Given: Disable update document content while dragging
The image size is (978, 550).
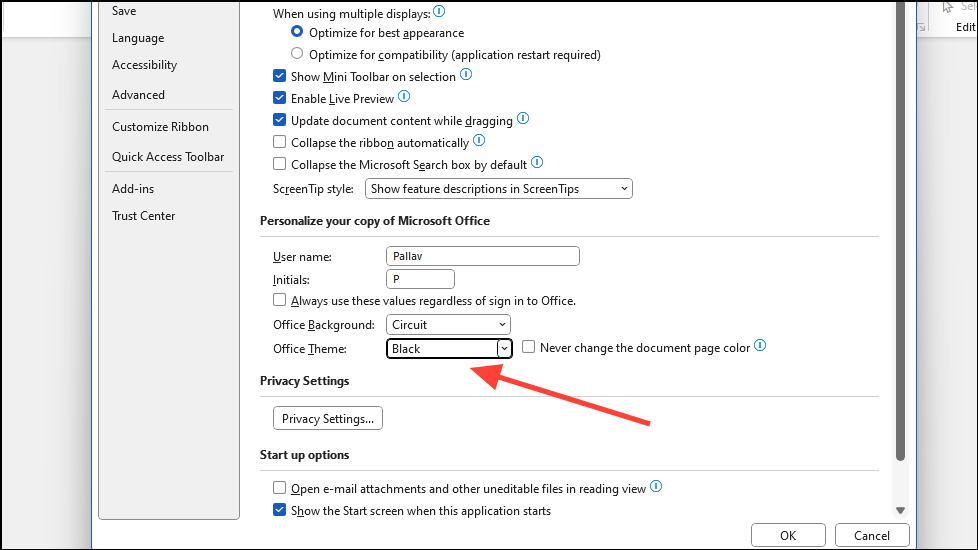Looking at the screenshot, I should tap(279, 120).
